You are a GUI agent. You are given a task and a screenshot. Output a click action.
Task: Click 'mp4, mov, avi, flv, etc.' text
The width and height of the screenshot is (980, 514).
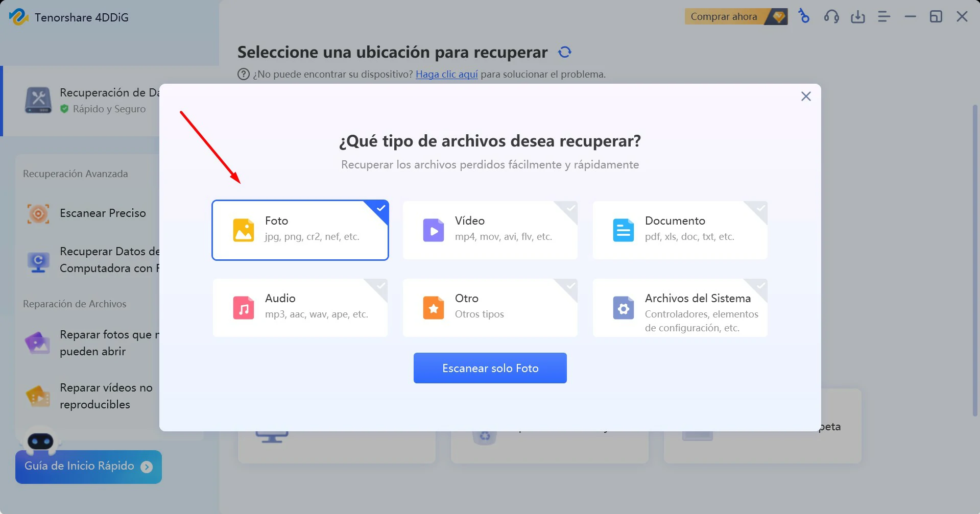pyautogui.click(x=504, y=237)
